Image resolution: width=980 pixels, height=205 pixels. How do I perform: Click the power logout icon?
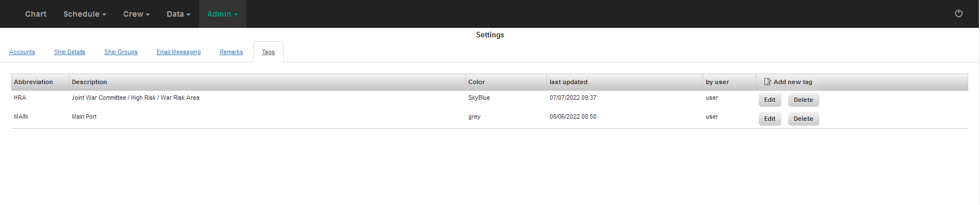pos(958,13)
